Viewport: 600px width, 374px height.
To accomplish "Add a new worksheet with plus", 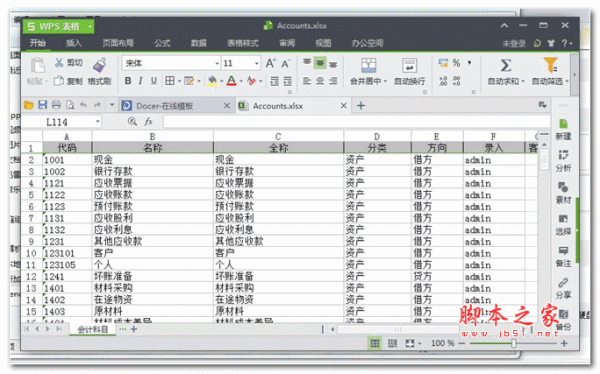I will click(x=134, y=329).
